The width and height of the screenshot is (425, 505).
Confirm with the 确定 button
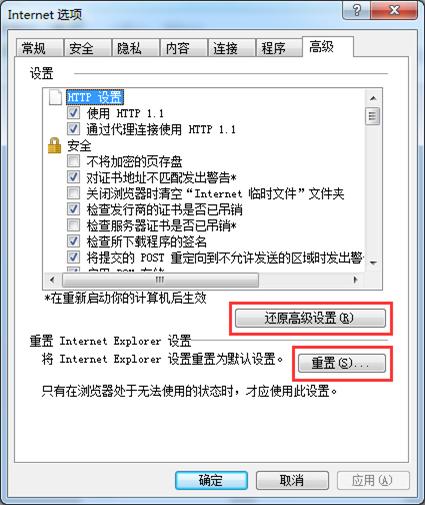click(211, 480)
